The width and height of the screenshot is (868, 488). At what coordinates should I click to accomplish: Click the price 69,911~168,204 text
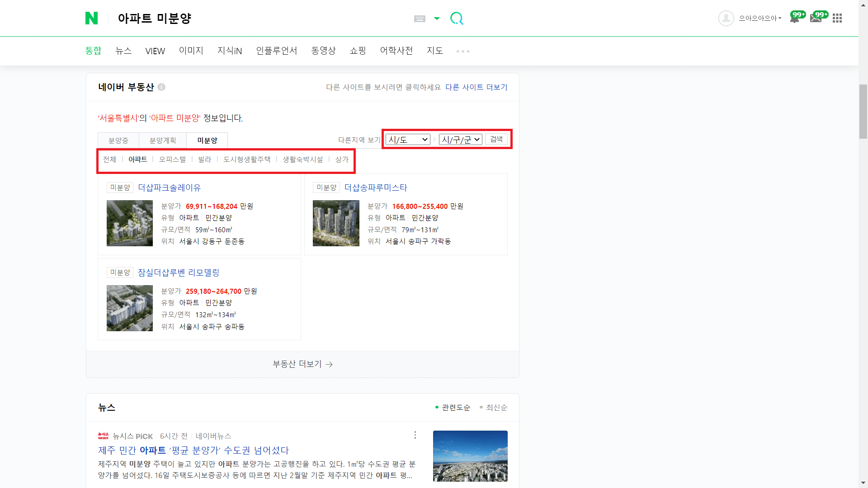coord(212,206)
